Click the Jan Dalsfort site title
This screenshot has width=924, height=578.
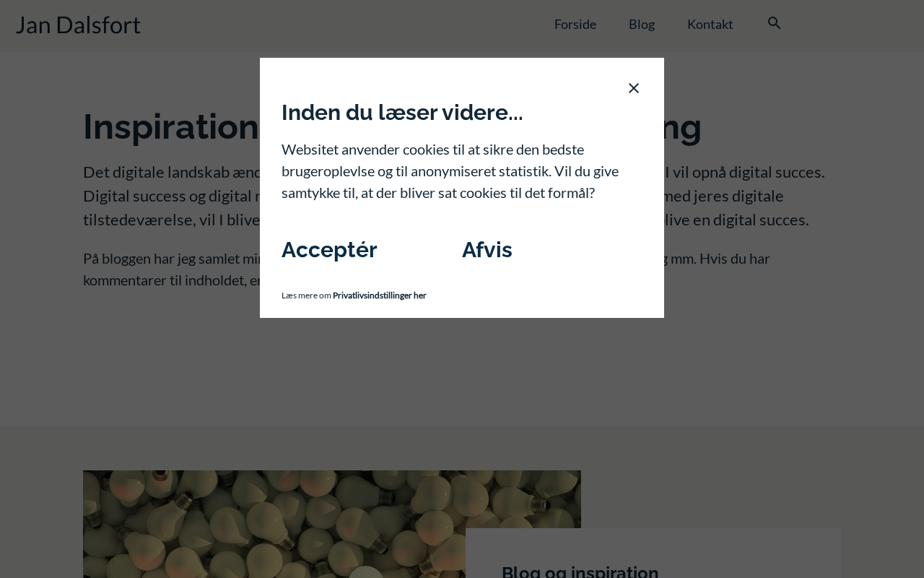(x=78, y=25)
